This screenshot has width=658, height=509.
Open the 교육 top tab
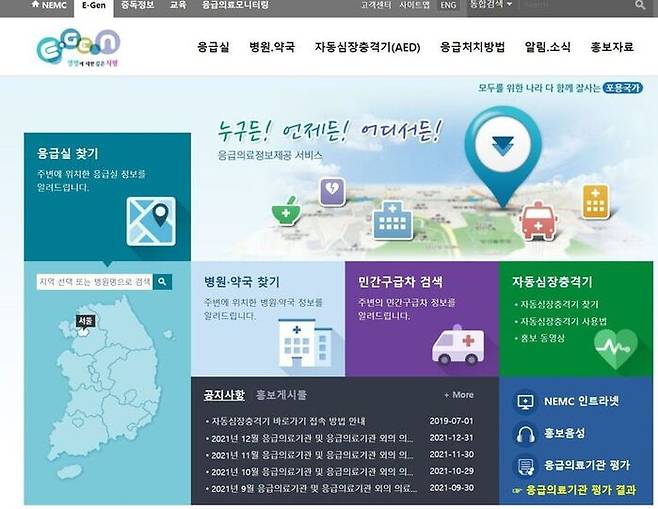(178, 5)
